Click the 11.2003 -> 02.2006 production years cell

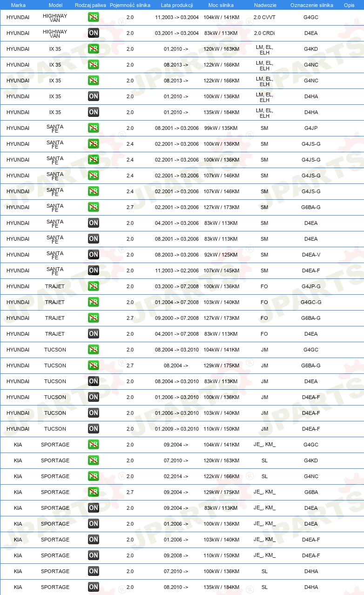tap(177, 270)
